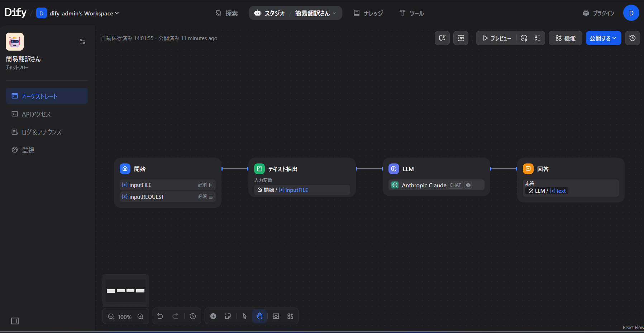Switch to pointer selection mode

[x=245, y=316]
